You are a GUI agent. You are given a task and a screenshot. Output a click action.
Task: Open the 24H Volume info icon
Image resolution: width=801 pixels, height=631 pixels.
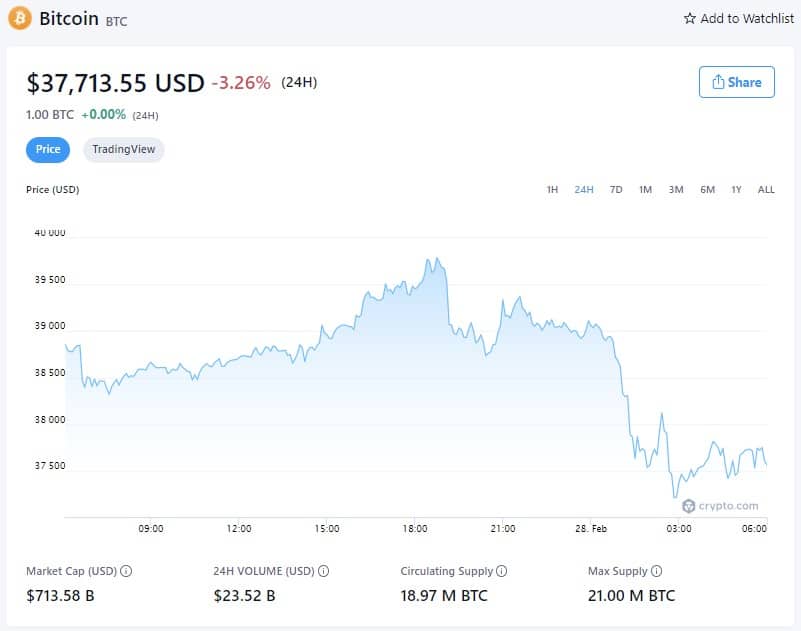[323, 571]
